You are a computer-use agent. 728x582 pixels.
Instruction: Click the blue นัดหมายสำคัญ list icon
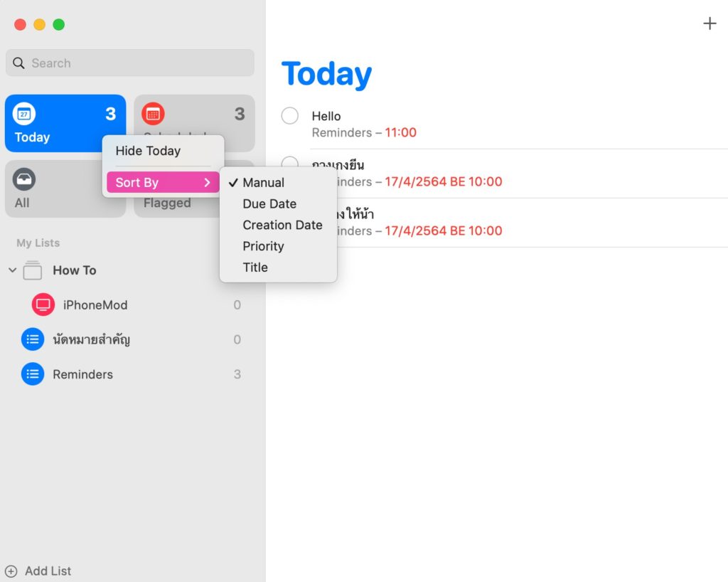[x=33, y=339]
